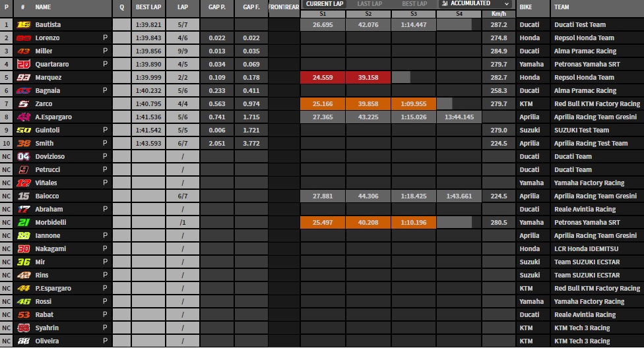Click the S4 sector column header
This screenshot has height=348, width=644.
point(459,14)
